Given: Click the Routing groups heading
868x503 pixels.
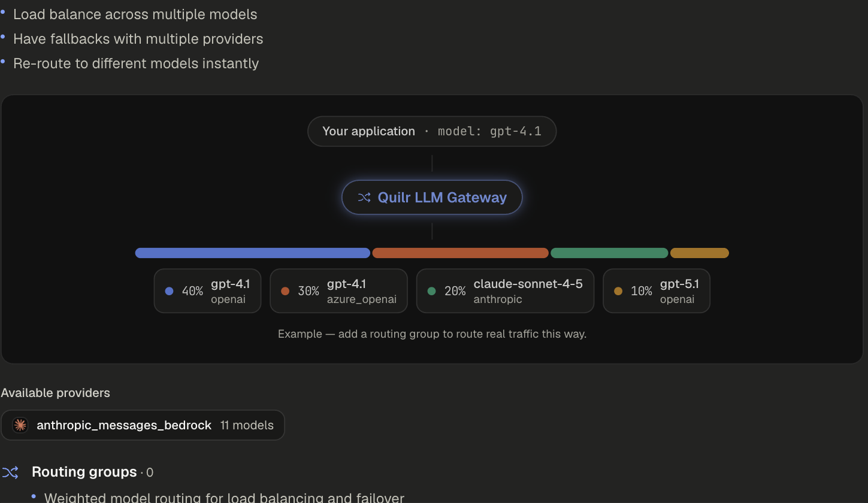Looking at the screenshot, I should 84,472.
